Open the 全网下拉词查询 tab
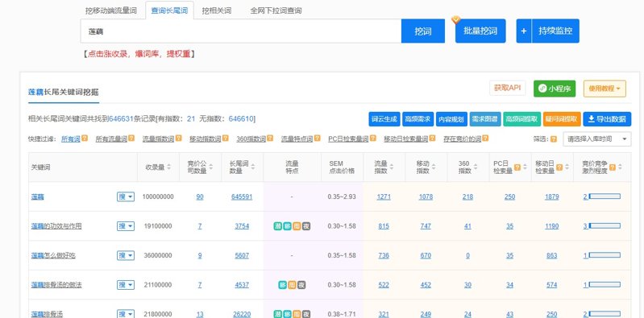This screenshot has width=644, height=318. (x=276, y=10)
